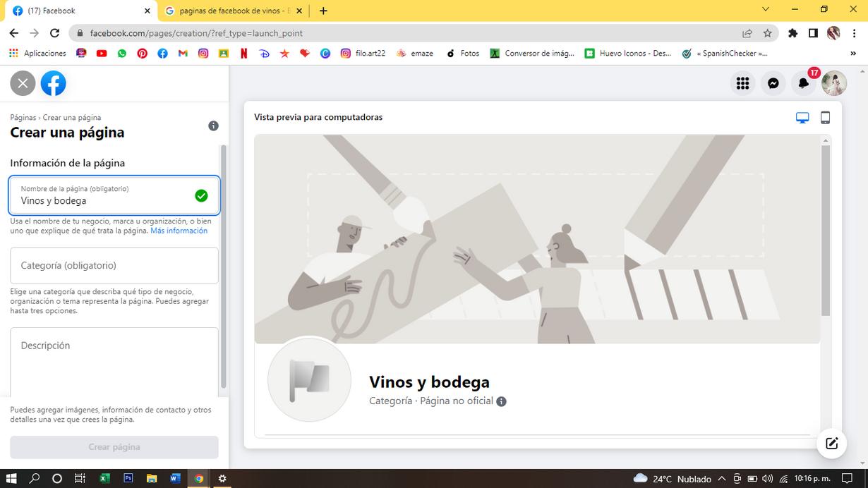Bookmark this page with the star icon
Screen dimensions: 868x488
click(x=767, y=33)
